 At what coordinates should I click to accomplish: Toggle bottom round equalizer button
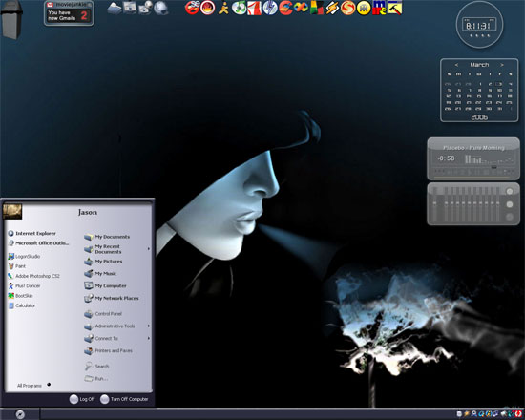coord(510,217)
